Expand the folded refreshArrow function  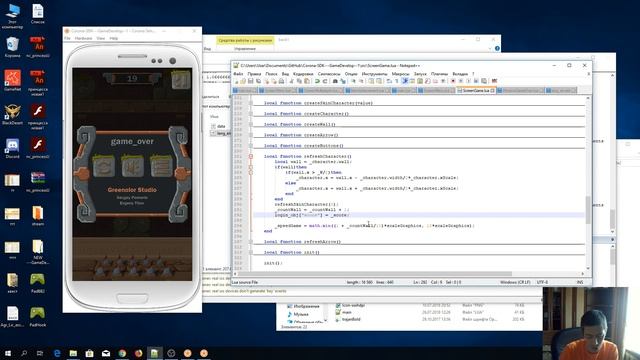point(251,242)
